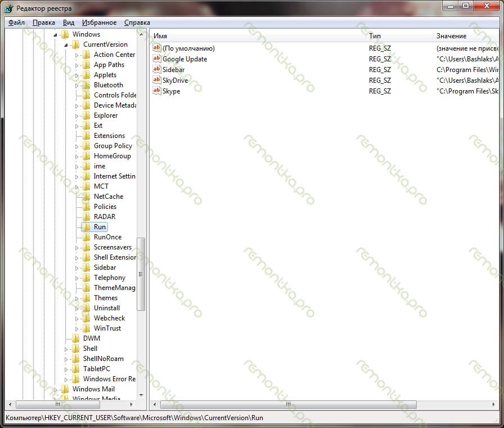Expand the ShellNoRoam key
The image size is (504, 428).
[66, 359]
